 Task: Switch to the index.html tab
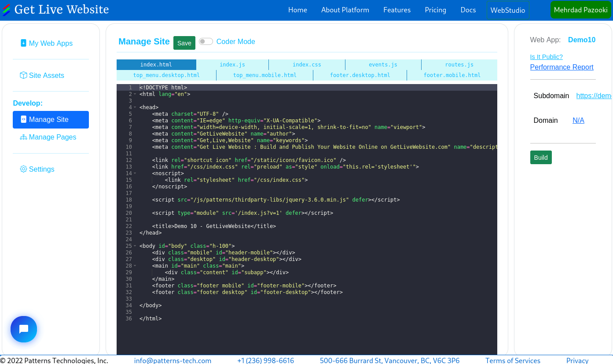coord(156,65)
